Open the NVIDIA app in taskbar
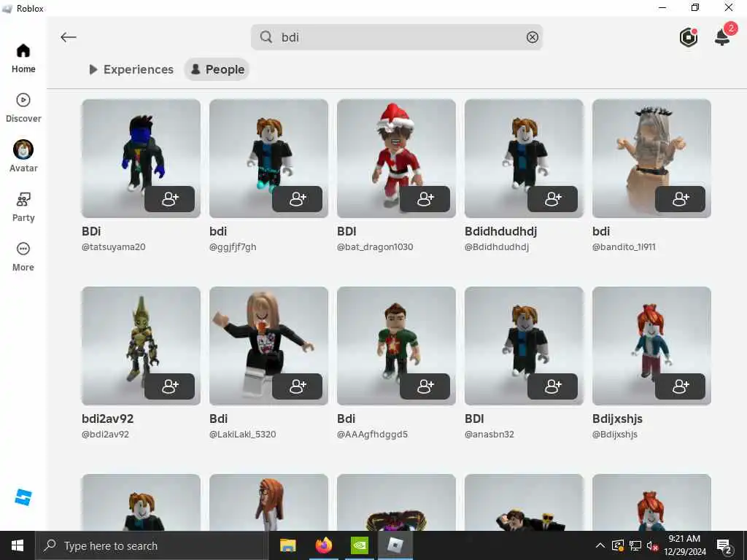The width and height of the screenshot is (747, 560). (359, 545)
